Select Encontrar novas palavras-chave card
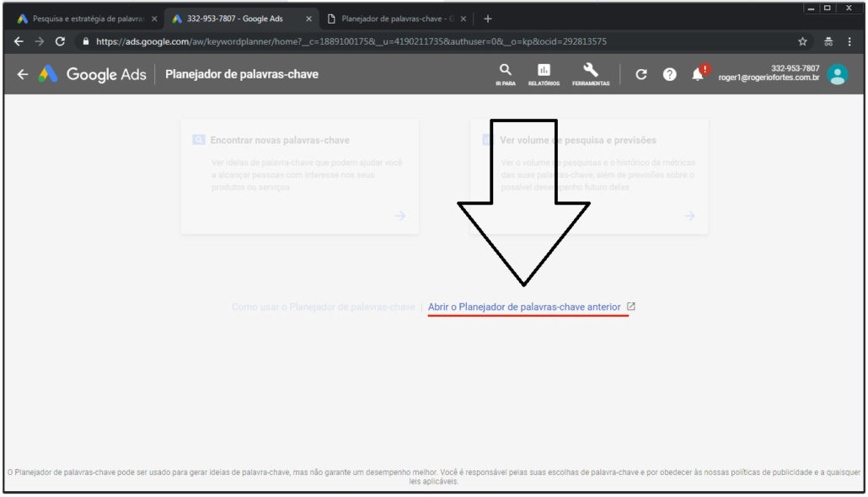This screenshot has height=497, width=868. [x=299, y=175]
